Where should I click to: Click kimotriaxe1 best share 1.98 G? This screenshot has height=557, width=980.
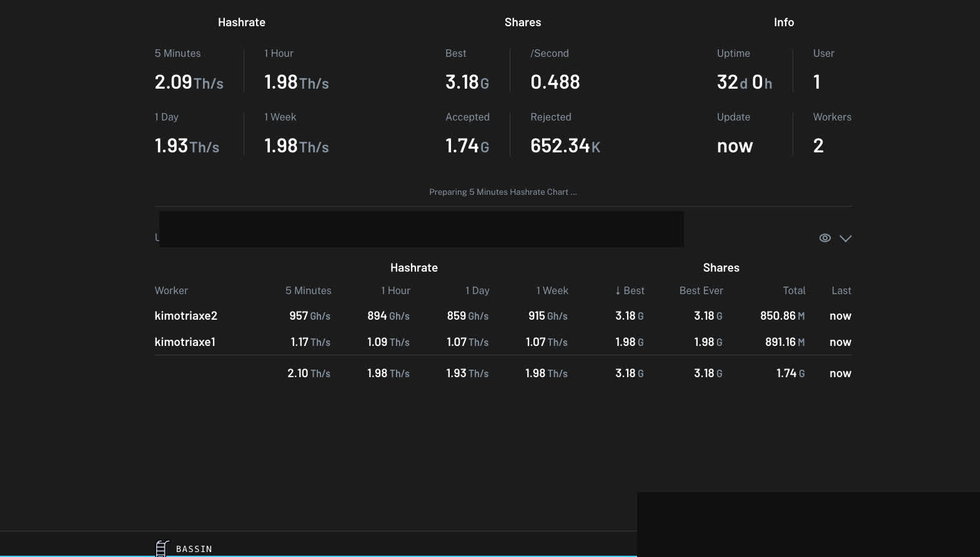[629, 342]
